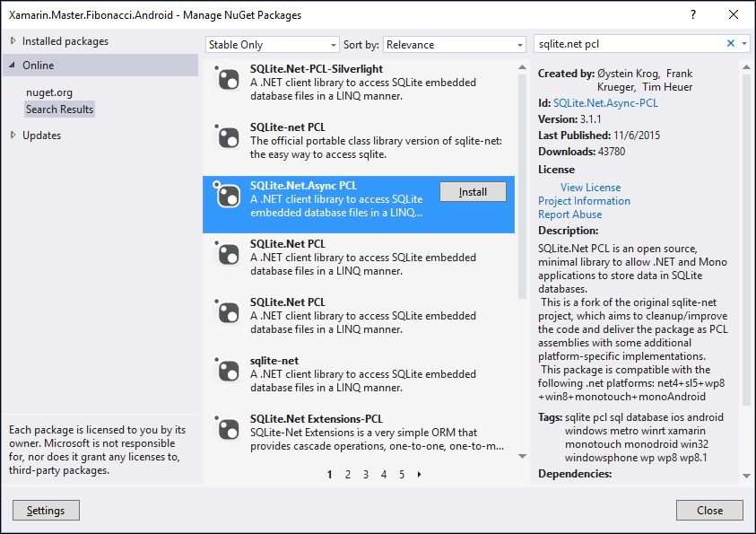Select the Online category

click(38, 66)
